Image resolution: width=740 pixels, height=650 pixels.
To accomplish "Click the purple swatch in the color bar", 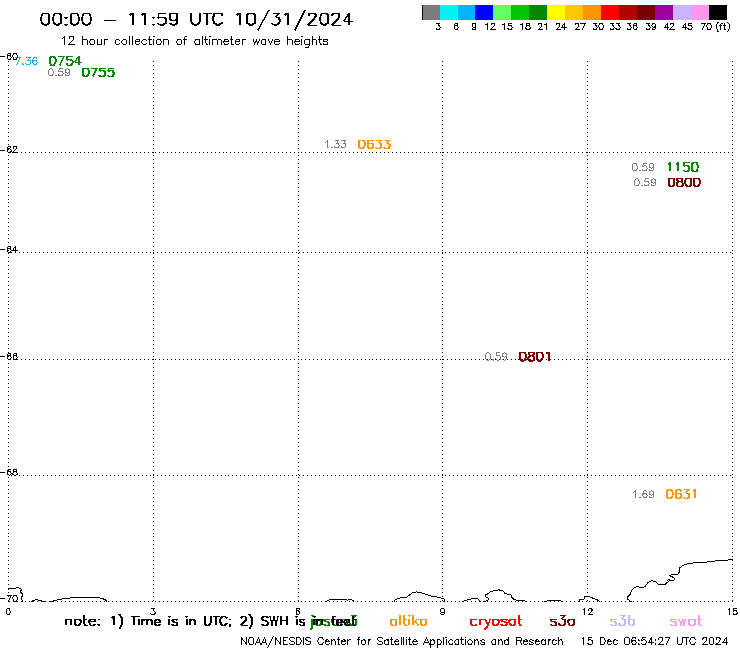I will point(664,12).
